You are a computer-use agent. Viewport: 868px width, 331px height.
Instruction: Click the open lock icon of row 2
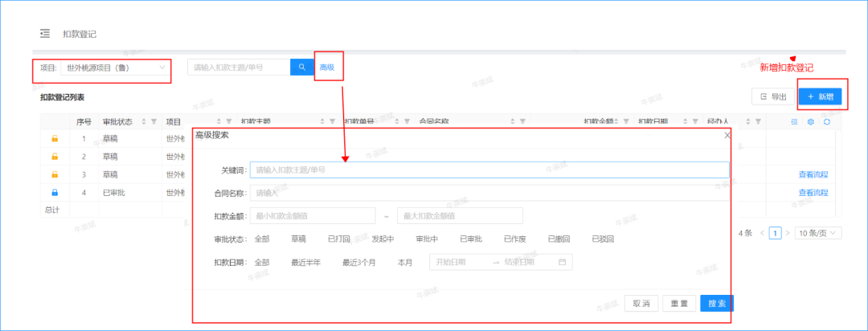(x=55, y=157)
